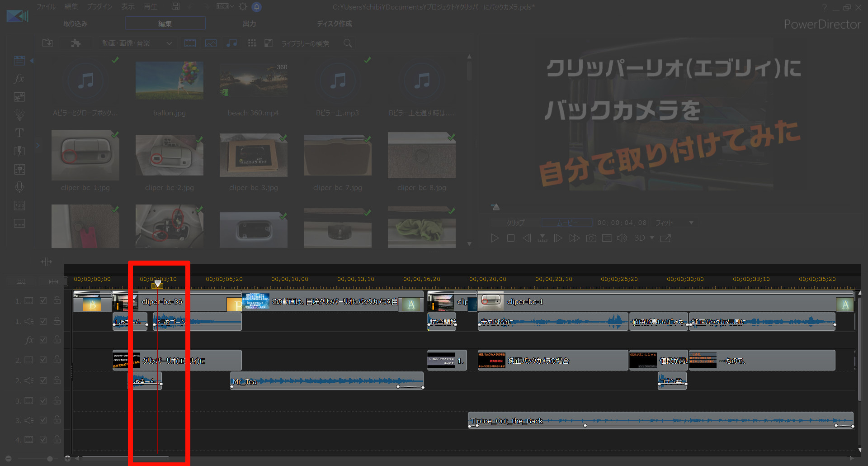Open the Subtitle Room icon

click(x=19, y=223)
